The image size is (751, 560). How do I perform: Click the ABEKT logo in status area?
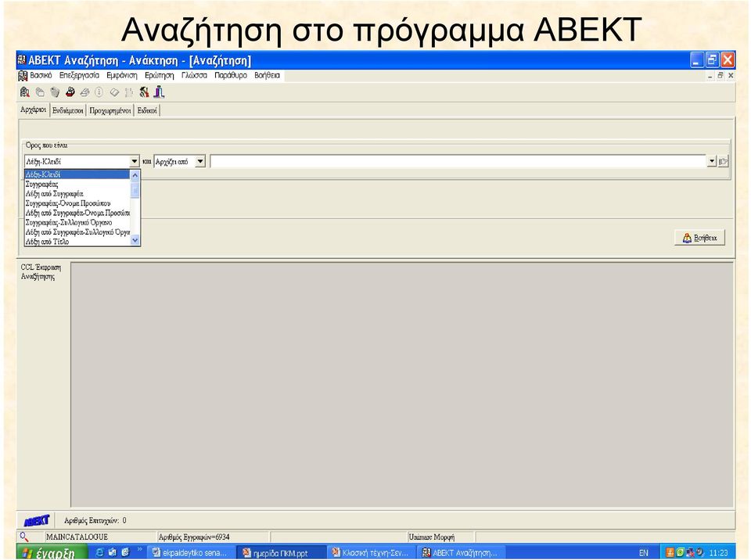(37, 521)
